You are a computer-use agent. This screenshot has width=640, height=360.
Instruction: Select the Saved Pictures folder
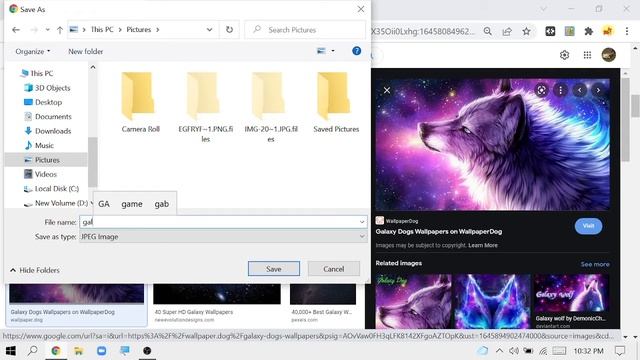[336, 102]
